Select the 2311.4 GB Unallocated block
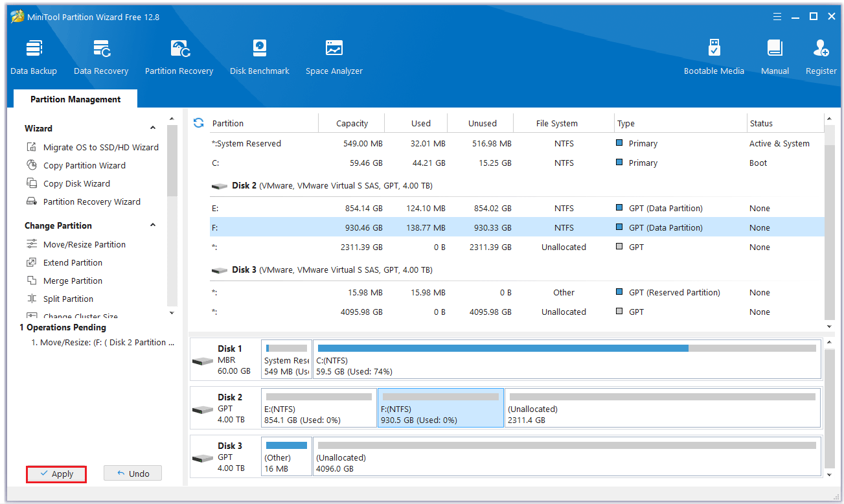The height and width of the screenshot is (504, 844). (662, 408)
